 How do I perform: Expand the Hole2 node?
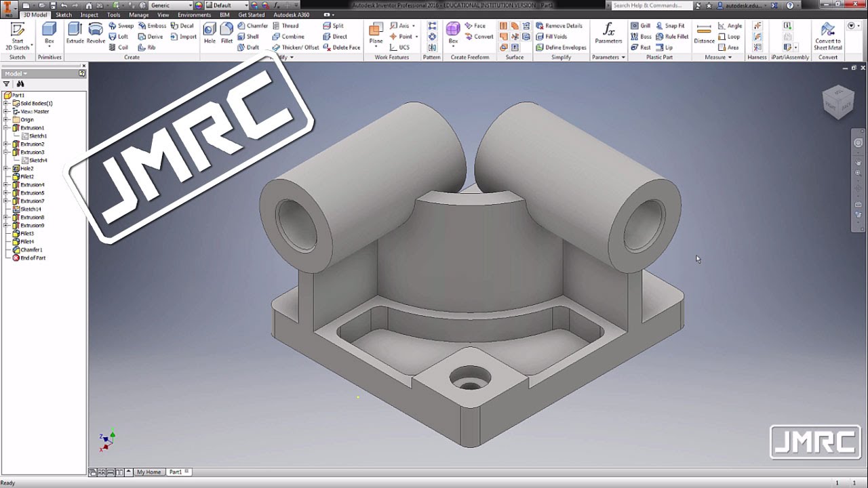click(x=6, y=169)
